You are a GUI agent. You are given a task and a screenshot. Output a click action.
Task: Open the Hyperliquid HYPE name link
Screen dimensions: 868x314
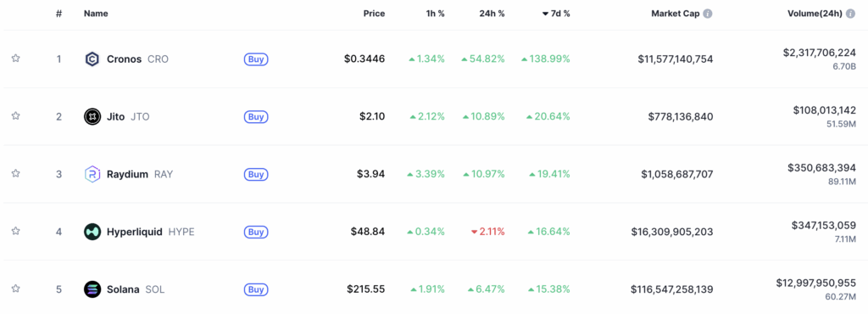pos(151,232)
